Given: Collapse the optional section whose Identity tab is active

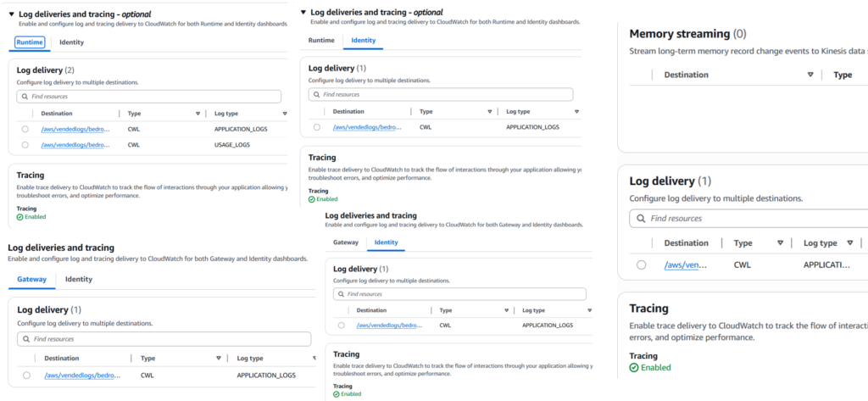Looking at the screenshot, I should coord(303,12).
